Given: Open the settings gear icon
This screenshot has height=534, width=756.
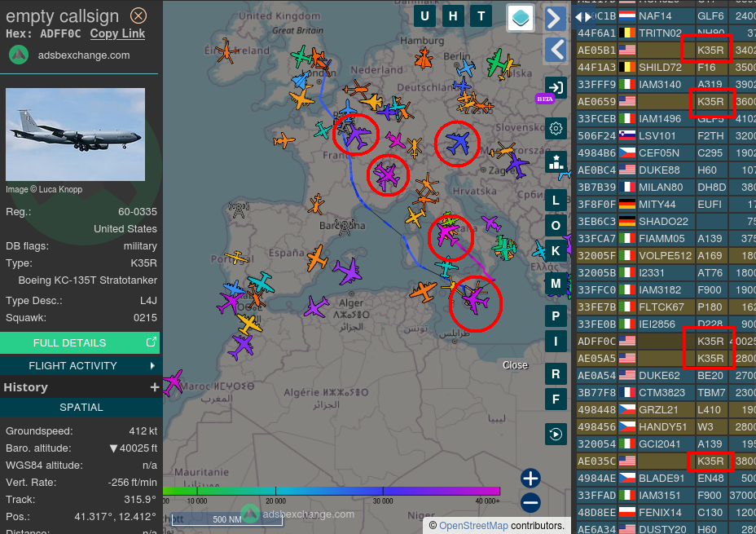Looking at the screenshot, I should [556, 129].
